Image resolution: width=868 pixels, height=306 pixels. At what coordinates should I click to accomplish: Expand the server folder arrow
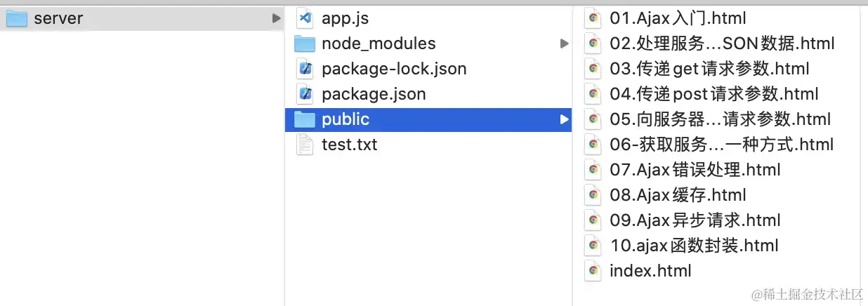click(276, 18)
